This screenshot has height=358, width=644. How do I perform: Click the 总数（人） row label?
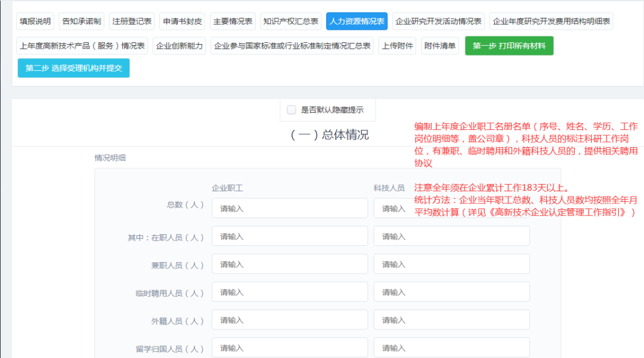(x=185, y=205)
